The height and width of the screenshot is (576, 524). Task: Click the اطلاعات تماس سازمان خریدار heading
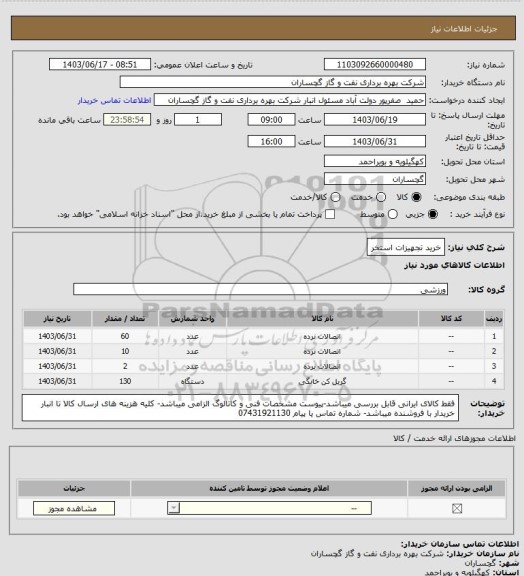click(460, 544)
